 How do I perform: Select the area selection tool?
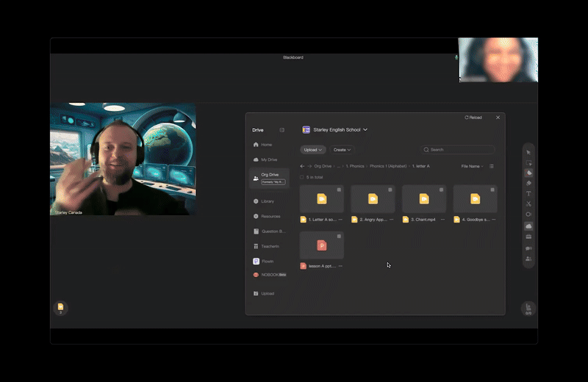pos(528,162)
